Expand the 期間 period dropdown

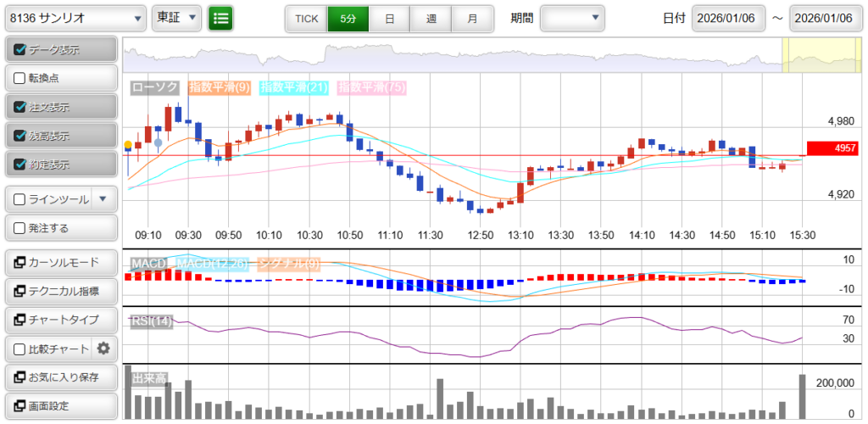(572, 18)
